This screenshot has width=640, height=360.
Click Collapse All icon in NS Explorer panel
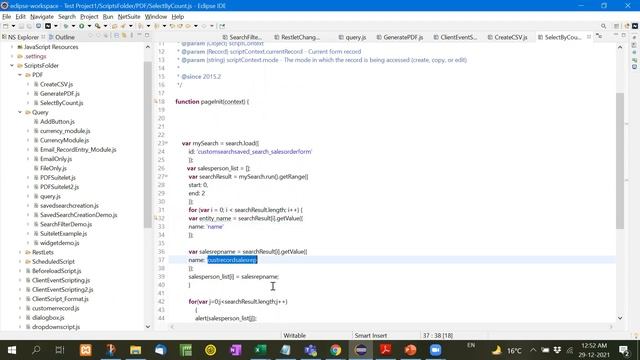[116, 36]
